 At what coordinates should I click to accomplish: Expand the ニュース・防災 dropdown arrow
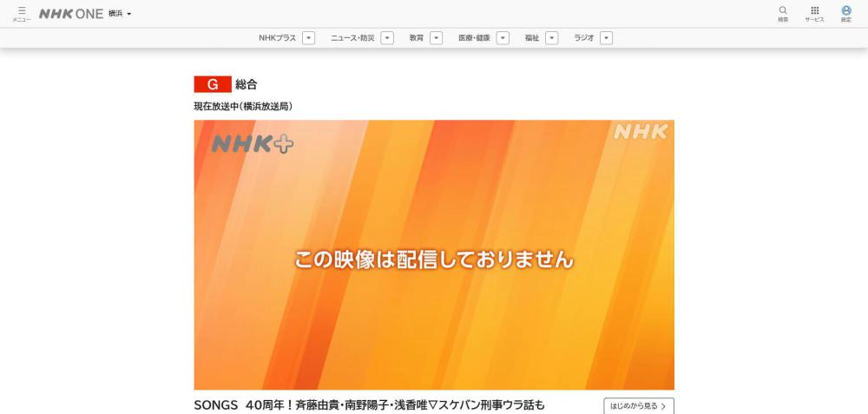pos(387,38)
